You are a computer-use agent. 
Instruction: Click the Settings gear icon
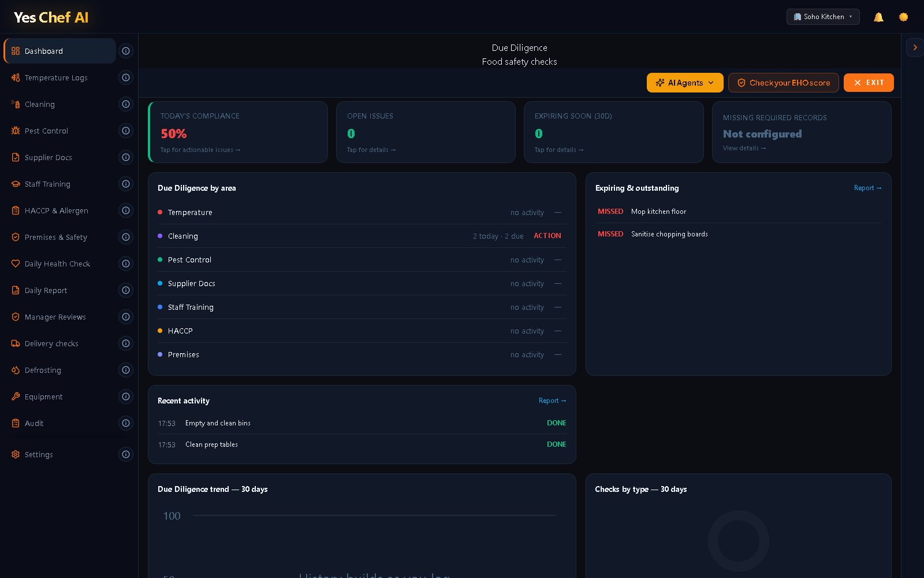click(16, 454)
